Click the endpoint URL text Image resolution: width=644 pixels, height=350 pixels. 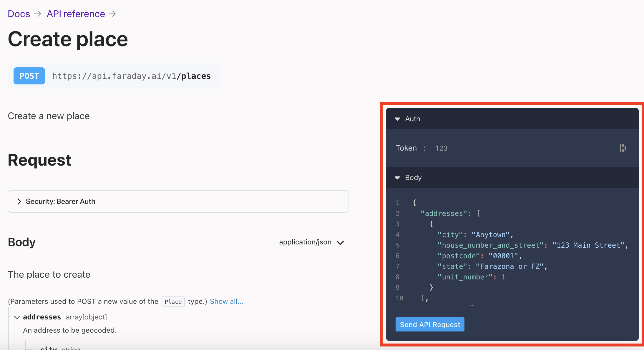point(131,76)
